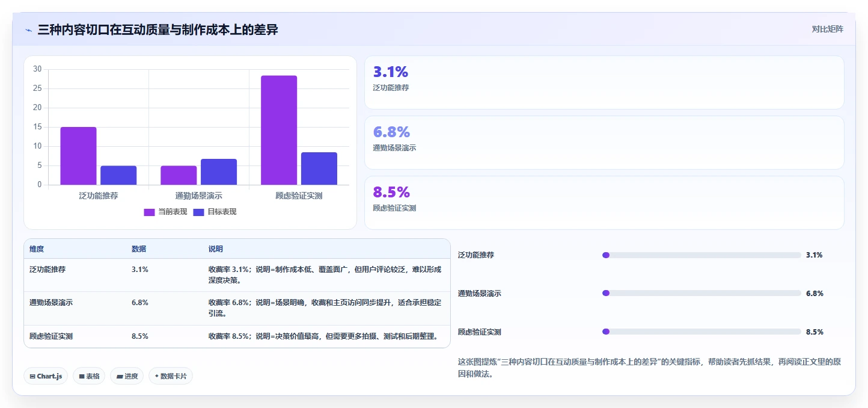This screenshot has width=868, height=408.
Task: Click the 通勤场景演示 progress bar
Action: 701,293
